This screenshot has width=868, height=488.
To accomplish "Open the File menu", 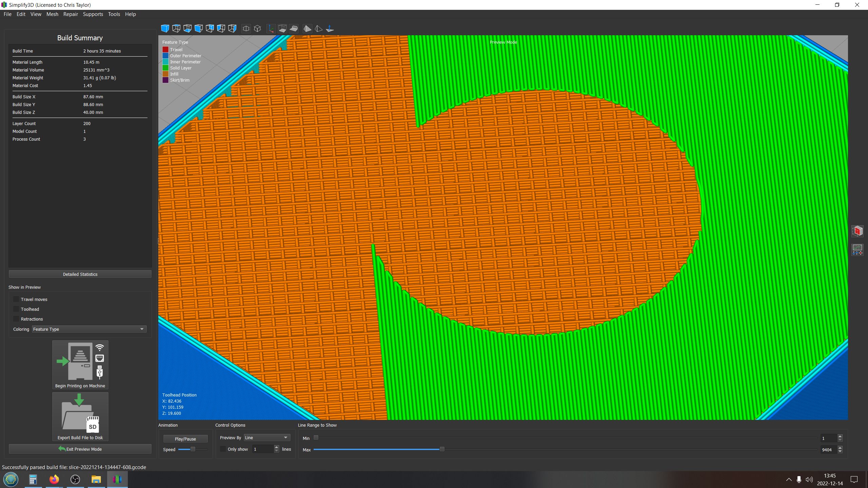I will click(x=7, y=14).
